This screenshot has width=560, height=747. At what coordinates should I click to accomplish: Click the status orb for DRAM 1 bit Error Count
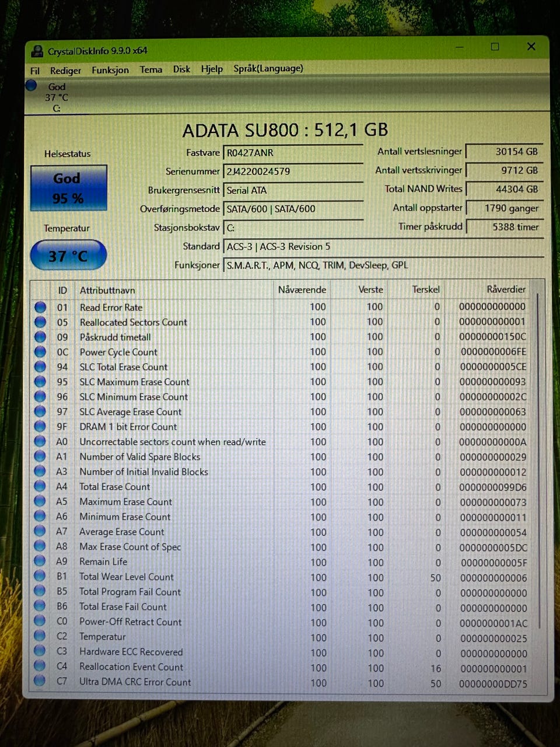pos(40,427)
